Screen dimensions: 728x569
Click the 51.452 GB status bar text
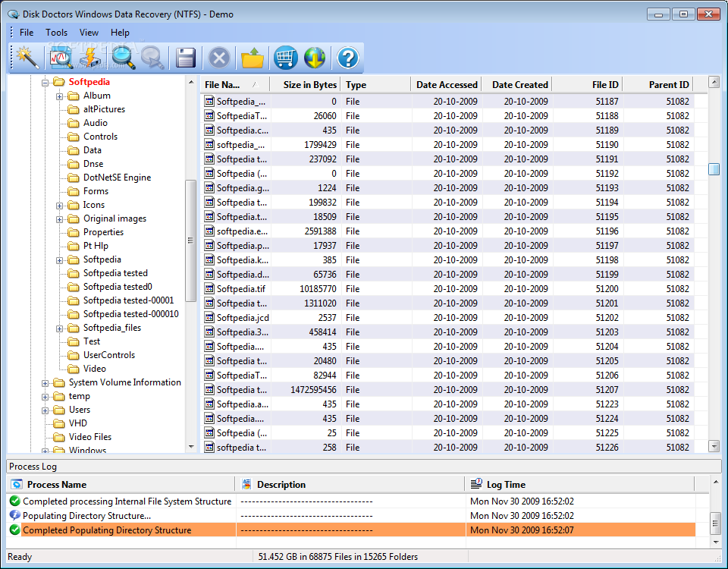tap(338, 556)
